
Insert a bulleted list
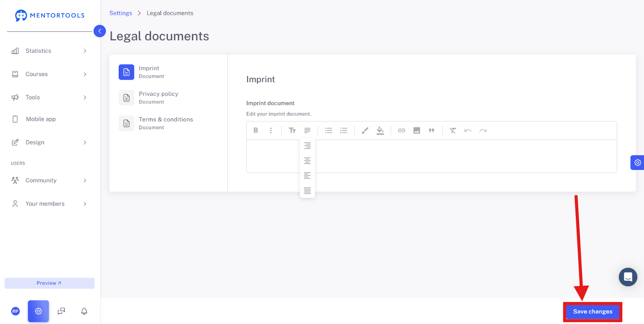tap(328, 130)
